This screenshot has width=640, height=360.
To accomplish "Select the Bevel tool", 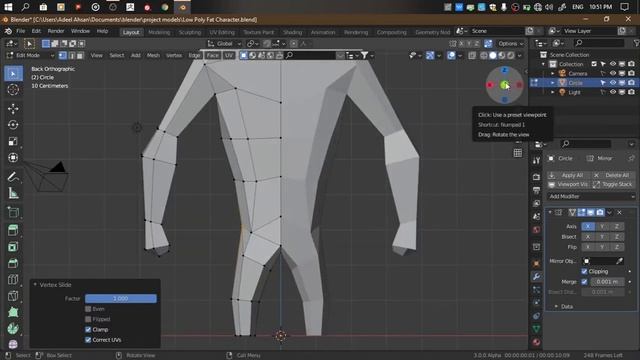I will (x=13, y=263).
